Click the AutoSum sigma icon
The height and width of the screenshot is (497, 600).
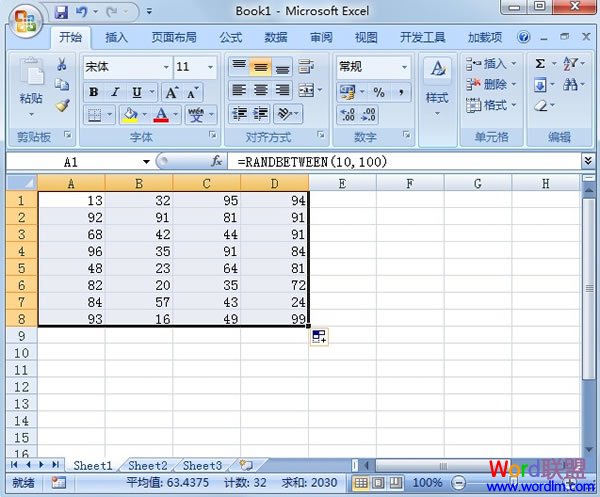[x=540, y=63]
